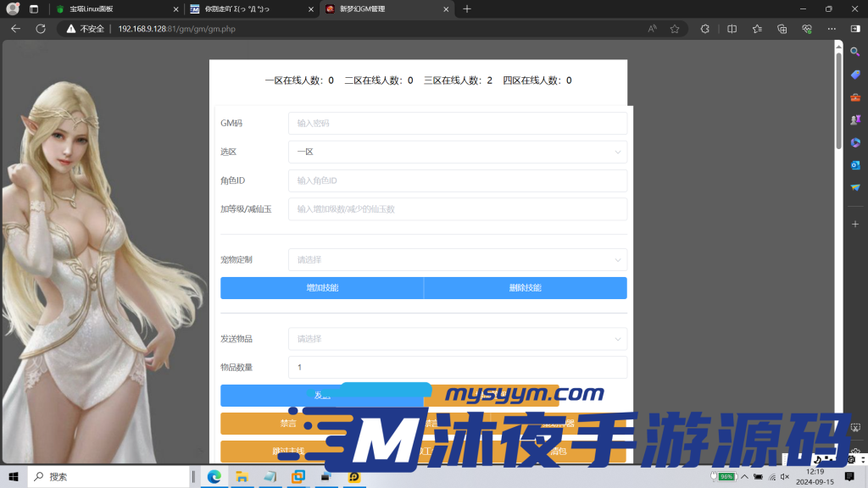This screenshot has height=488, width=868.
Task: Unmute the system volume in the tray
Action: tap(784, 476)
